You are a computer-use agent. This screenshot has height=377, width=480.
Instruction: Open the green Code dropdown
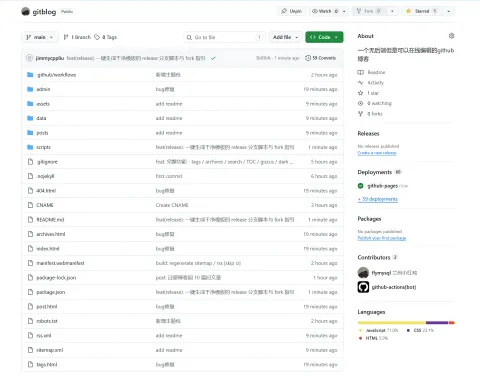pyautogui.click(x=324, y=37)
